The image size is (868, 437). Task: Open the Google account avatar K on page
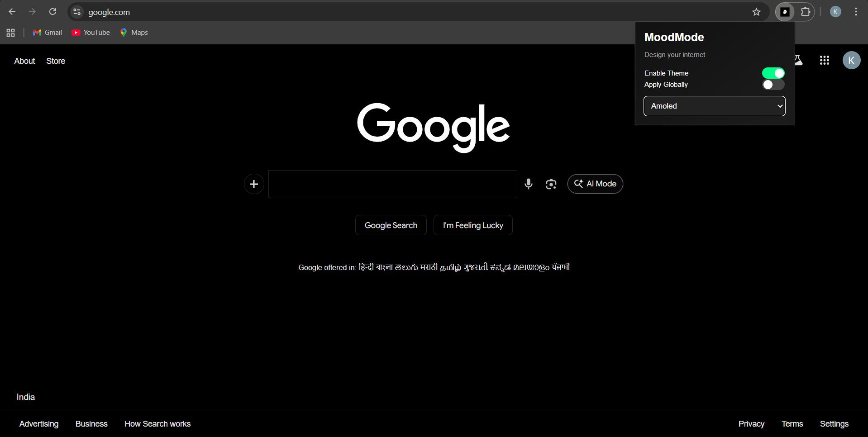point(851,60)
